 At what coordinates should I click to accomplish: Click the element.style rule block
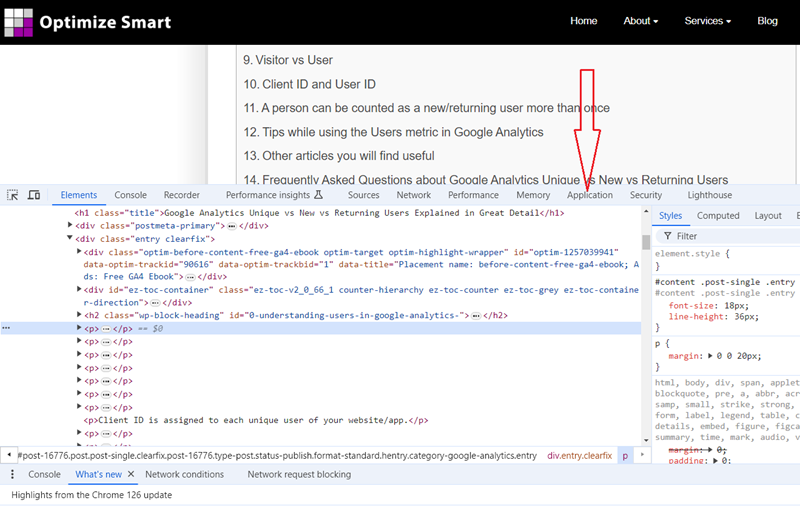click(727, 260)
